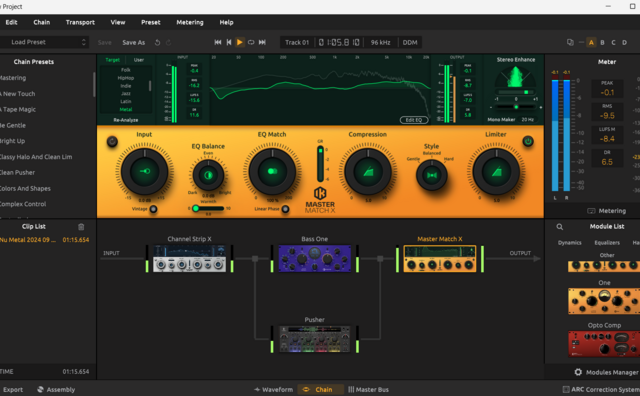Click the greyed-out Save button
640x396 pixels.
click(x=104, y=42)
